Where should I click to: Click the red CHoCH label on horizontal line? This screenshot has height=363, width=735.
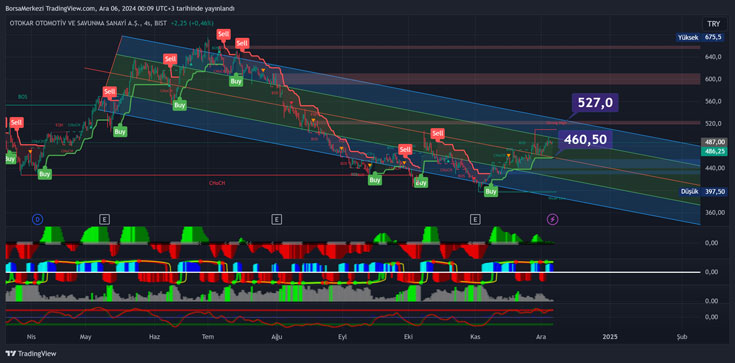(217, 183)
